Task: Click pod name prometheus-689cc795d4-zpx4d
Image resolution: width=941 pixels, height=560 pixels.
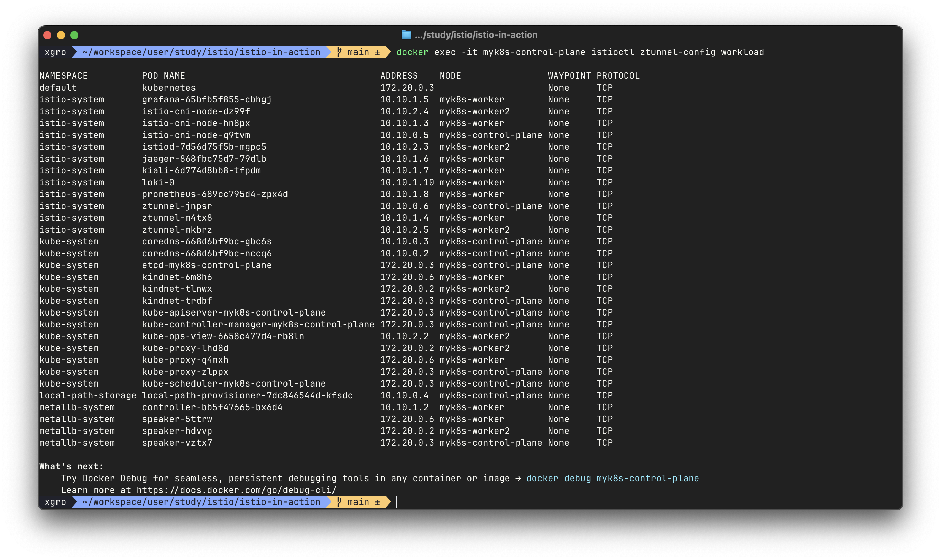Action: 215,194
